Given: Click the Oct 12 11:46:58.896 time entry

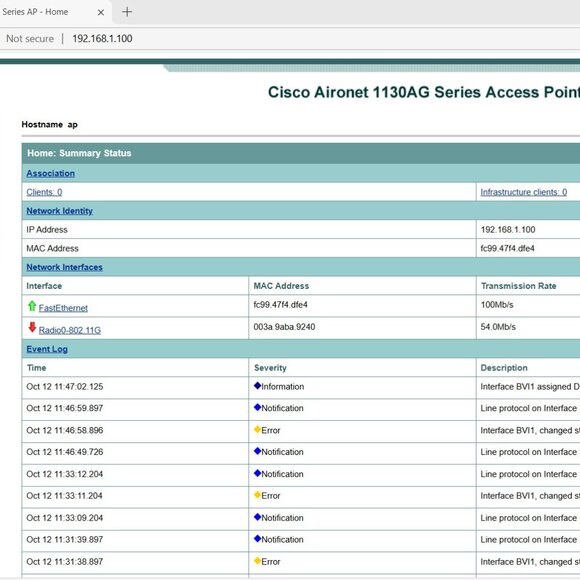Looking at the screenshot, I should [x=65, y=430].
